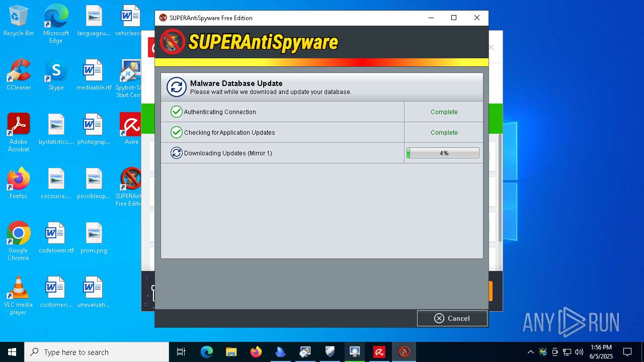Image resolution: width=644 pixels, height=362 pixels.
Task: Launch Firefox from the taskbar
Action: (256, 352)
